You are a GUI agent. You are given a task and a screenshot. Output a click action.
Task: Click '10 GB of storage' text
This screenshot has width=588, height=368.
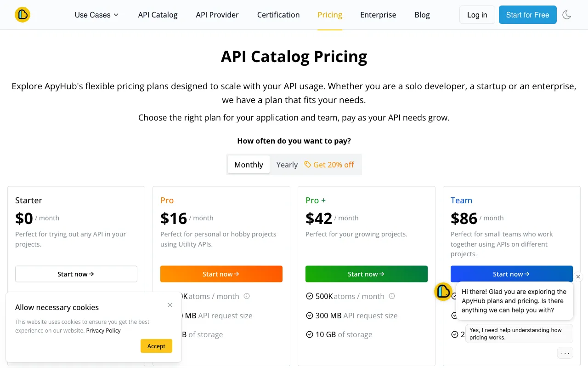click(x=344, y=334)
